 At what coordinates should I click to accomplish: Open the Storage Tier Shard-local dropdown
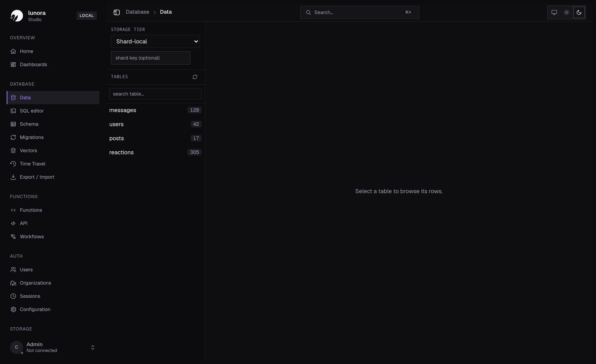pos(155,41)
